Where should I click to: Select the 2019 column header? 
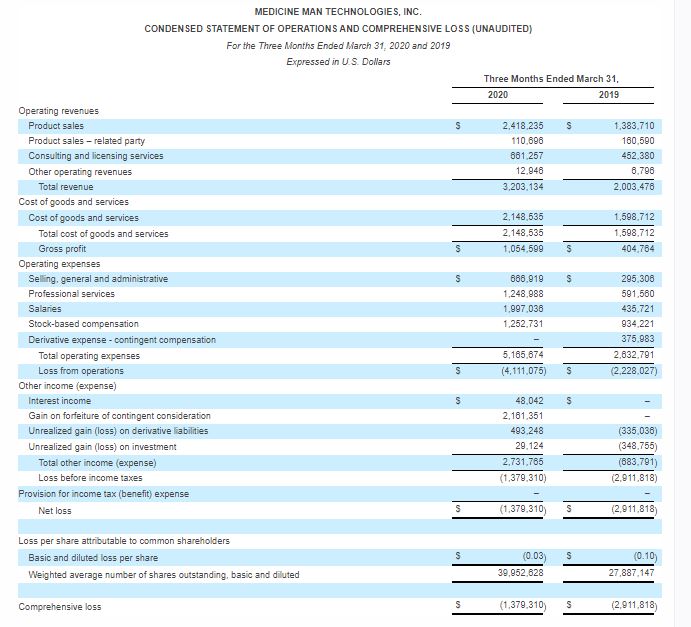point(608,94)
